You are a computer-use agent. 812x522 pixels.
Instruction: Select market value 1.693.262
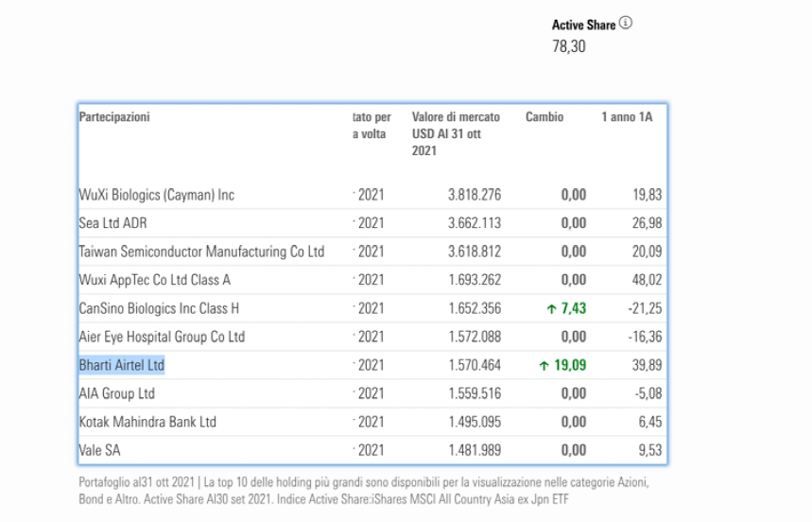click(475, 280)
